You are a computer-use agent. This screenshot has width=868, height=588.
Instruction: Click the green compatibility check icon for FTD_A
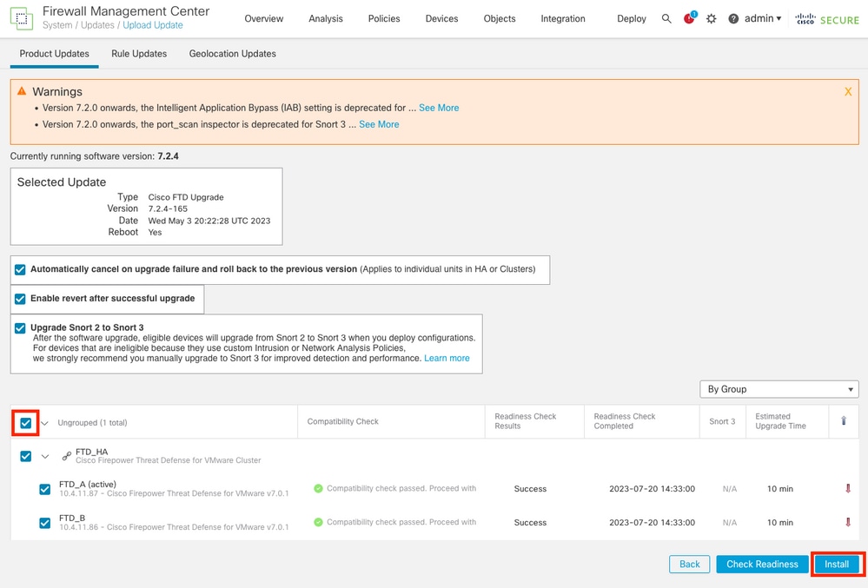[x=318, y=488]
